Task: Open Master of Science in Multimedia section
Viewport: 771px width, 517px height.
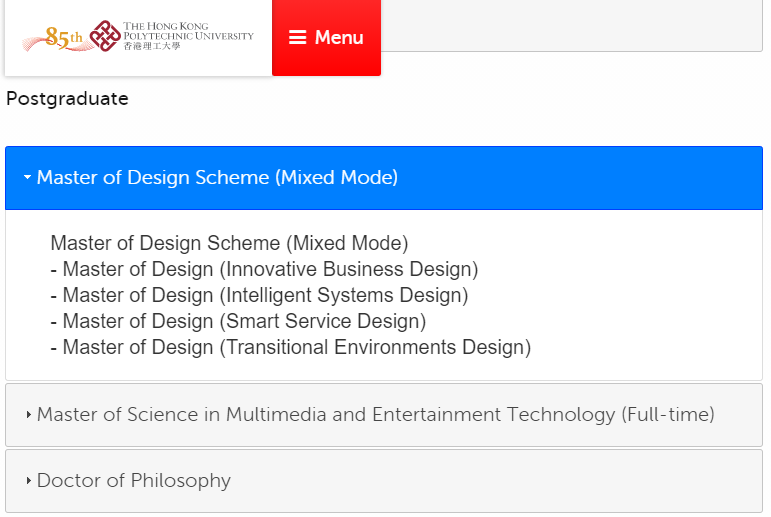Action: tap(376, 415)
